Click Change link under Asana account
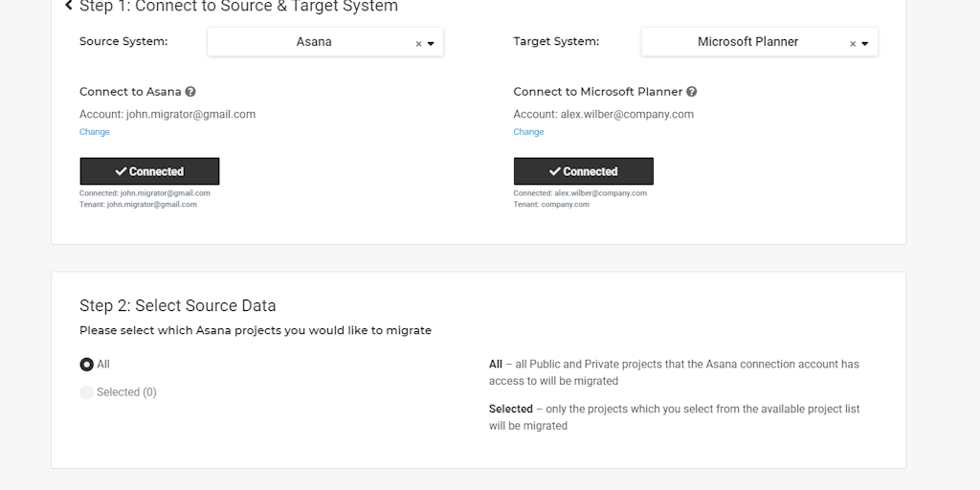 click(95, 132)
